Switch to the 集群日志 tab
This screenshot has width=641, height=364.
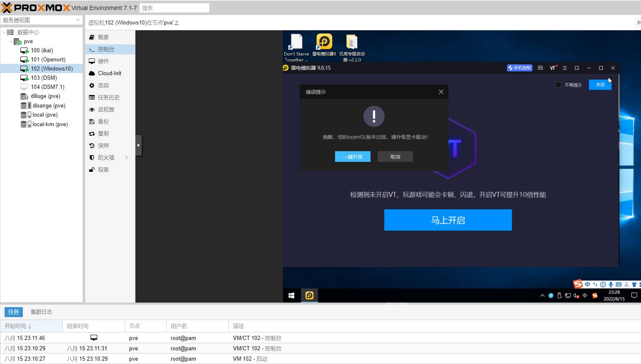pyautogui.click(x=42, y=312)
